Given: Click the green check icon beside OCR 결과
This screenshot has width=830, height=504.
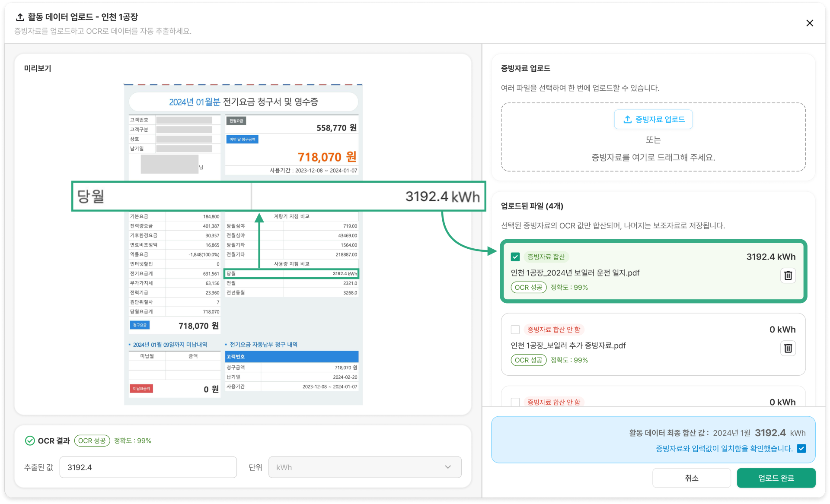Looking at the screenshot, I should (29, 441).
